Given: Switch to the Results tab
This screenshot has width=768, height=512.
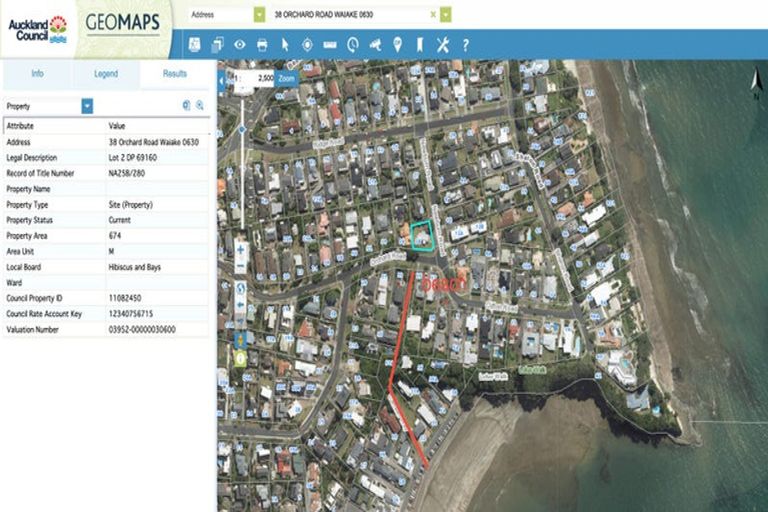Looking at the screenshot, I should [175, 73].
